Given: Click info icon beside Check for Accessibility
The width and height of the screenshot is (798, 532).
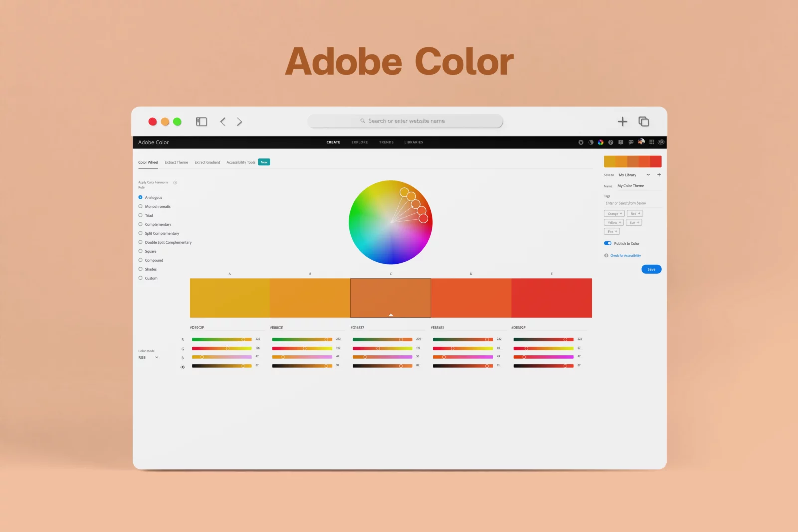Looking at the screenshot, I should (x=606, y=255).
